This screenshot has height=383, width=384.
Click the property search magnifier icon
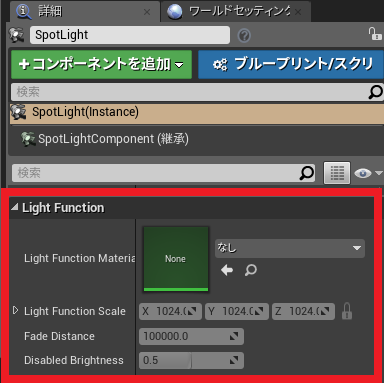tap(307, 173)
